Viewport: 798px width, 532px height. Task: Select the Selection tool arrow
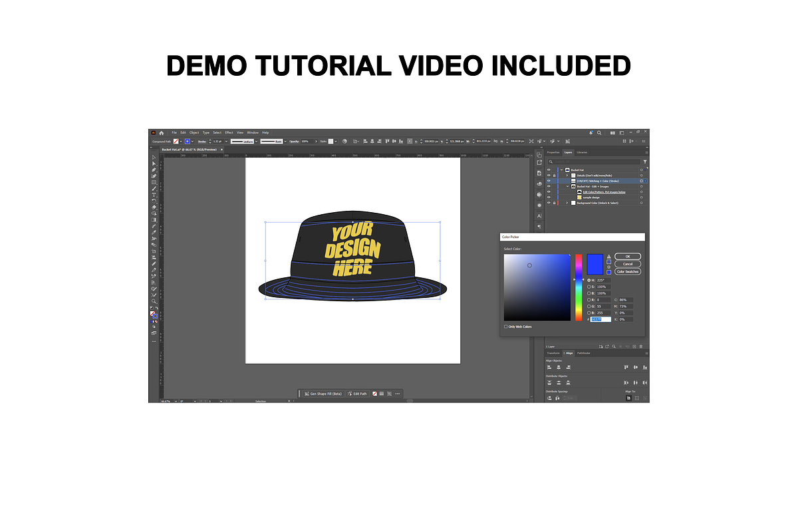click(154, 157)
